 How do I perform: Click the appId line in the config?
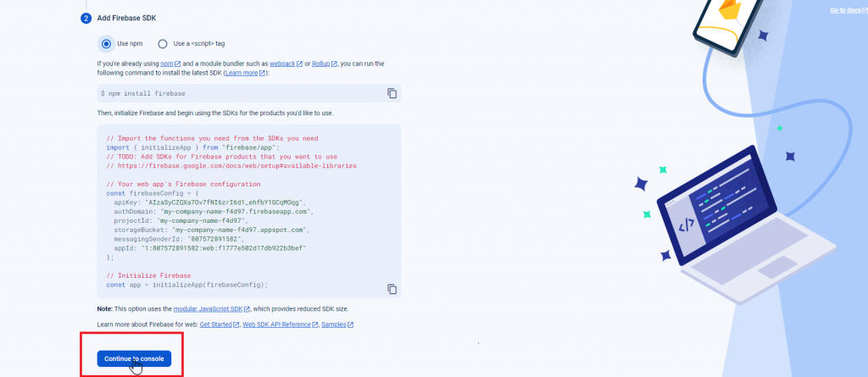pyautogui.click(x=210, y=247)
